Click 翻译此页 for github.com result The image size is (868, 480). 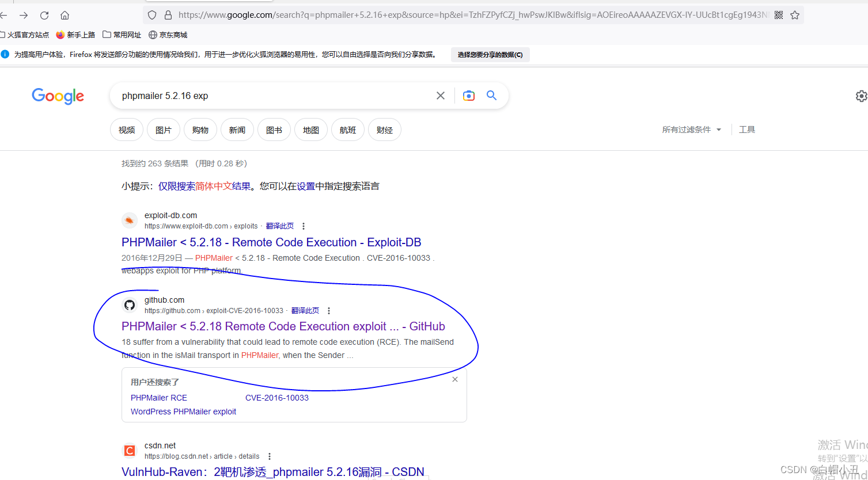(305, 311)
